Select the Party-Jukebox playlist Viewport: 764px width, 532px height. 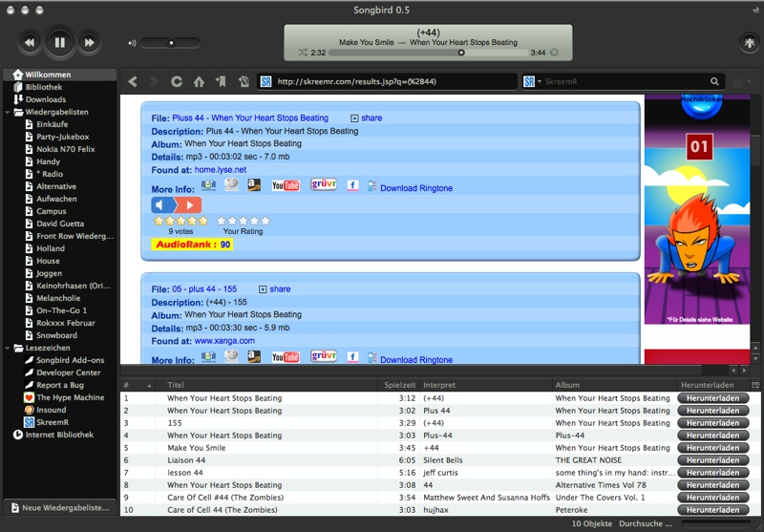[62, 137]
